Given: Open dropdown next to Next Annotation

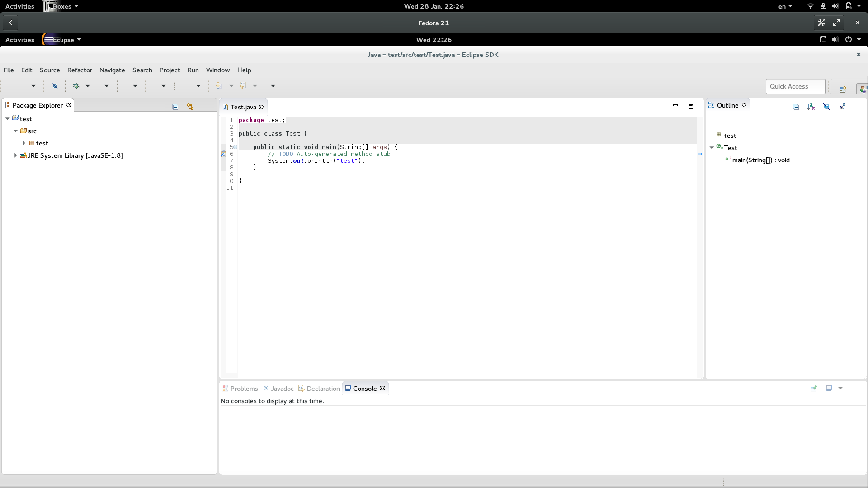Looking at the screenshot, I should pyautogui.click(x=231, y=86).
